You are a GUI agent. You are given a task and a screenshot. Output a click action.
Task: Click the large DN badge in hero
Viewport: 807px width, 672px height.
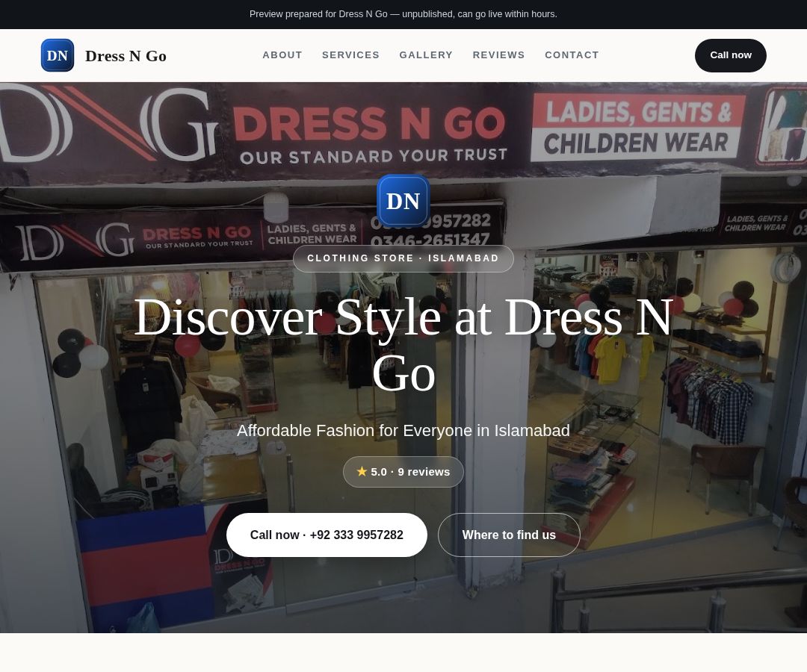403,201
